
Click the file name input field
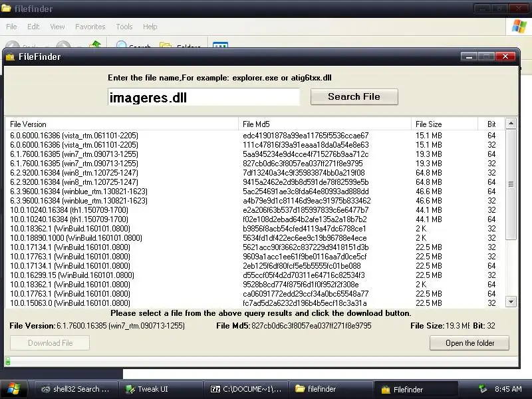click(204, 97)
